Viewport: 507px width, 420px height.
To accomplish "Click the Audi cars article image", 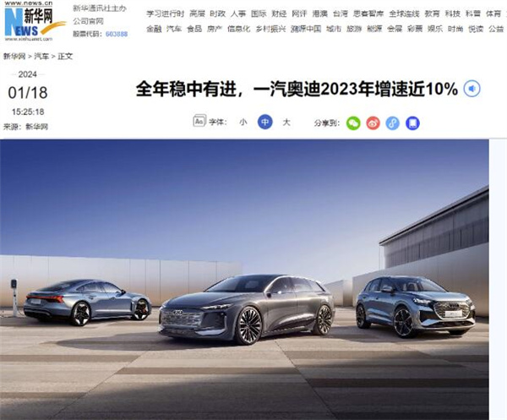I will click(244, 280).
